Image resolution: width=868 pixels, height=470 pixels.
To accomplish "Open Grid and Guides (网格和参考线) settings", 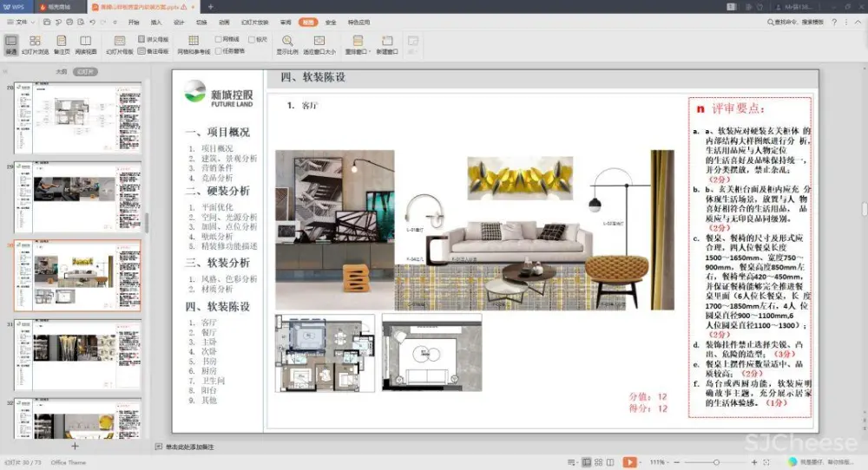I will point(194,44).
